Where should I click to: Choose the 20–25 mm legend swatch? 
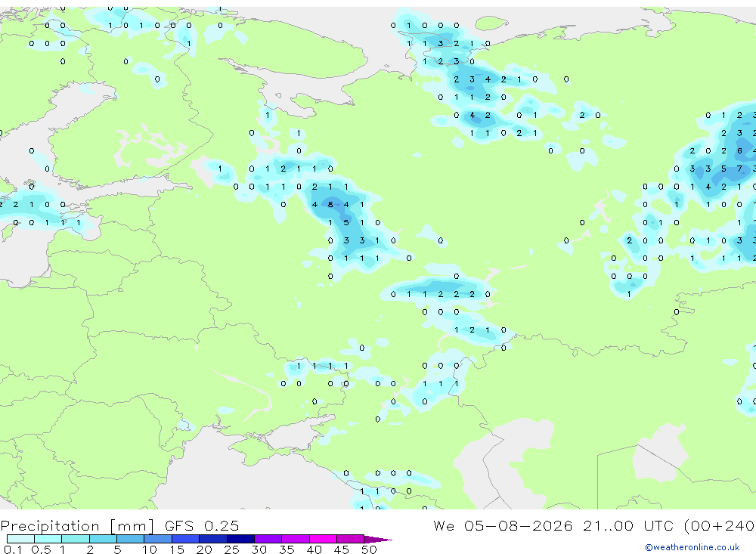click(x=213, y=539)
